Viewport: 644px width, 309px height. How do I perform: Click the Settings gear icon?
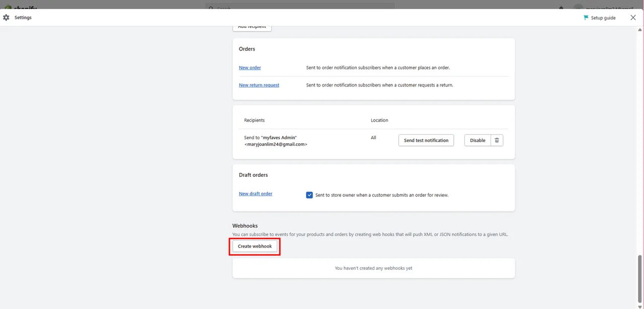6,18
